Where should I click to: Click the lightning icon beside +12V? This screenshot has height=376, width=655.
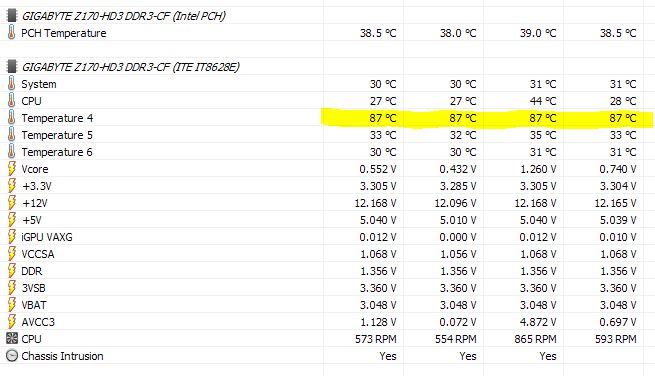[x=12, y=203]
